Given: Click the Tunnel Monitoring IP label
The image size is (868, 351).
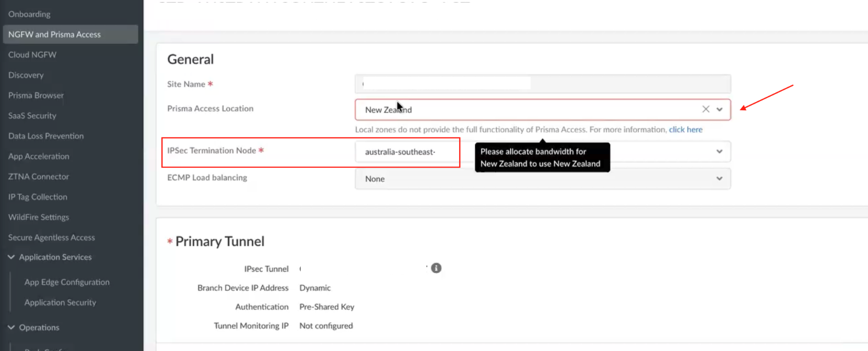Looking at the screenshot, I should 251,326.
